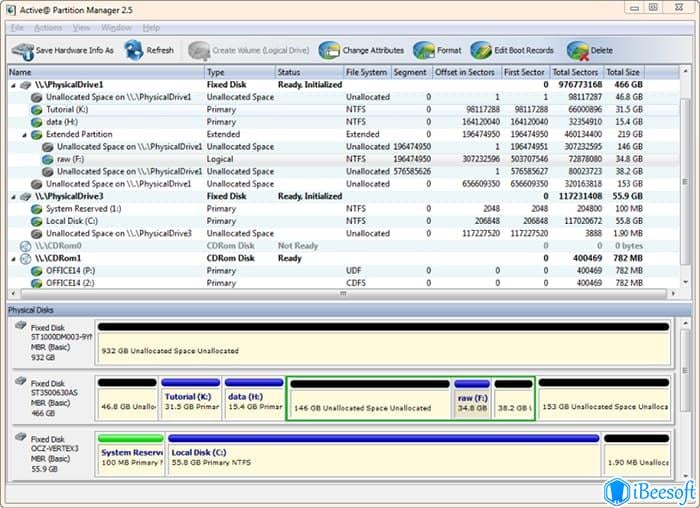This screenshot has height=508, width=700.
Task: Click the Active@ Partition Manager title icon
Action: coord(11,9)
